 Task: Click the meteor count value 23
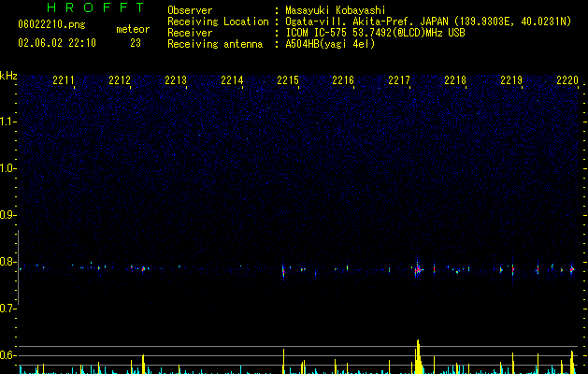[136, 43]
